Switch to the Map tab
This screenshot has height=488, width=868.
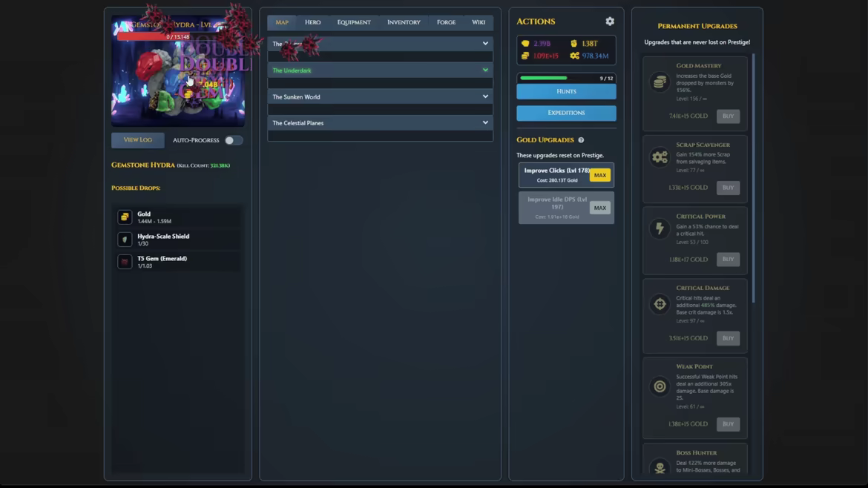click(282, 22)
